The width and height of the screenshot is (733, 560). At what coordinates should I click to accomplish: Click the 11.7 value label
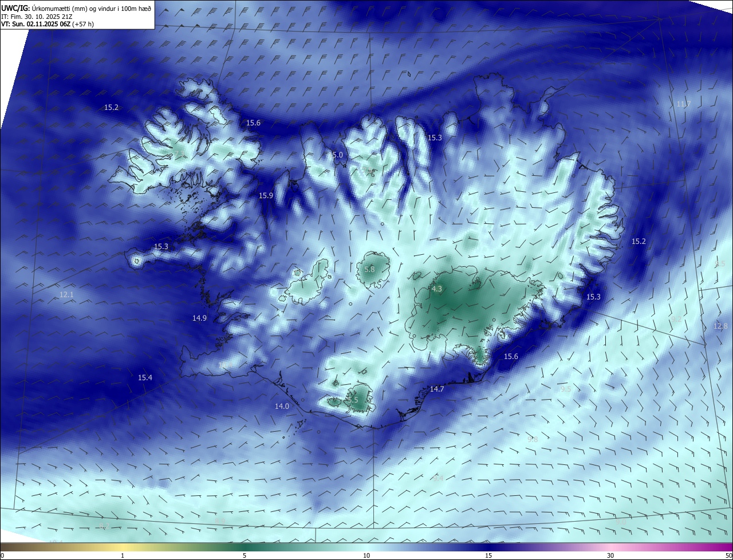tap(683, 104)
